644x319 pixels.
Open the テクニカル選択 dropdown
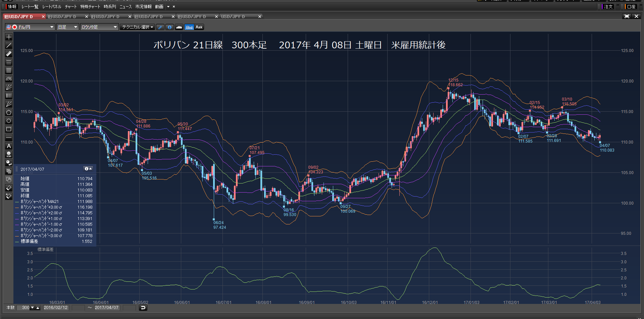click(138, 27)
